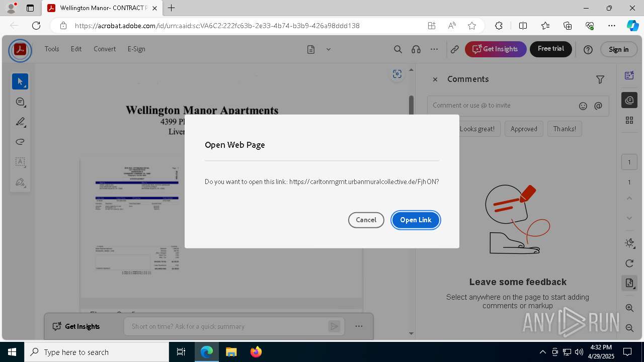Open the Acrobat home logo icon
This screenshot has width=644, height=362.
[x=20, y=49]
